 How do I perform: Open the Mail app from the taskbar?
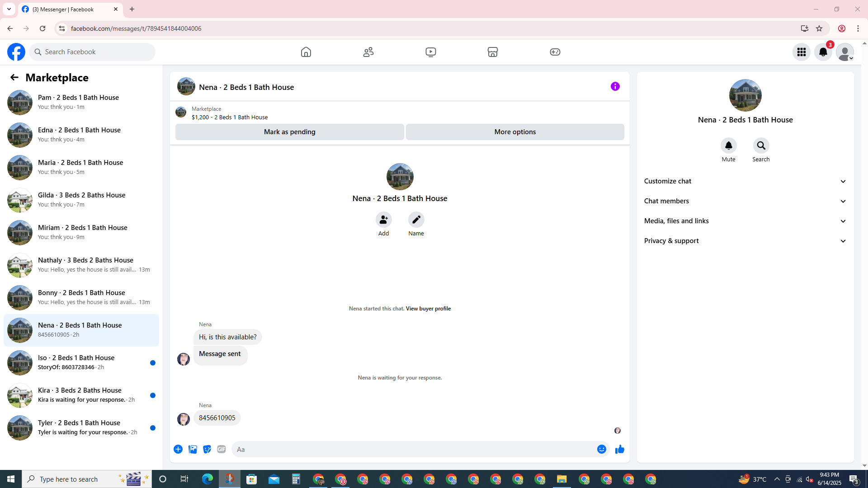coord(274,479)
